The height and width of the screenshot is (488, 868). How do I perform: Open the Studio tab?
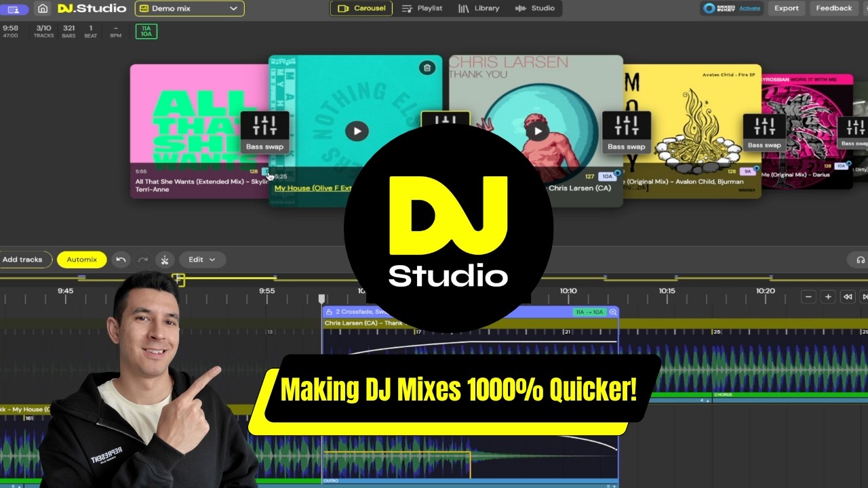click(x=535, y=8)
